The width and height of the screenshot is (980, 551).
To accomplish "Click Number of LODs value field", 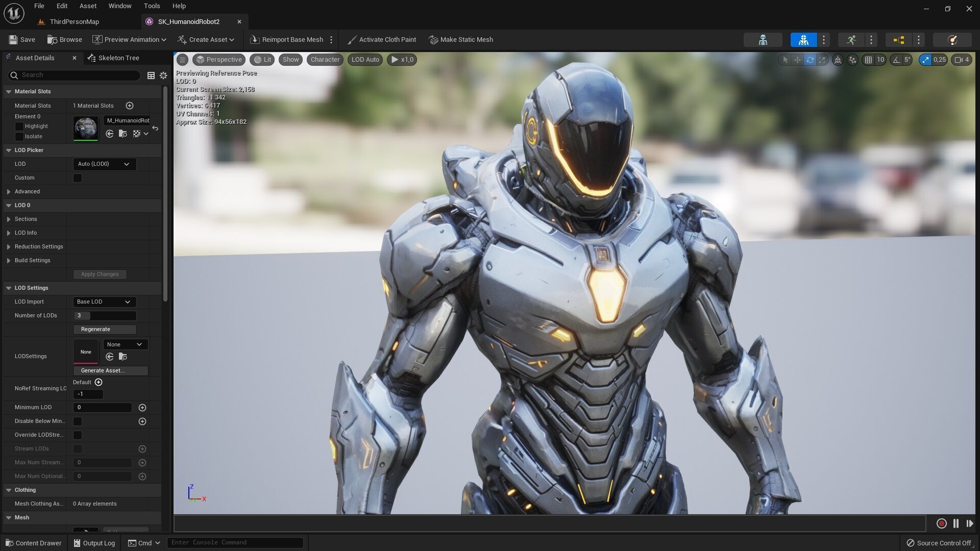I will [105, 315].
